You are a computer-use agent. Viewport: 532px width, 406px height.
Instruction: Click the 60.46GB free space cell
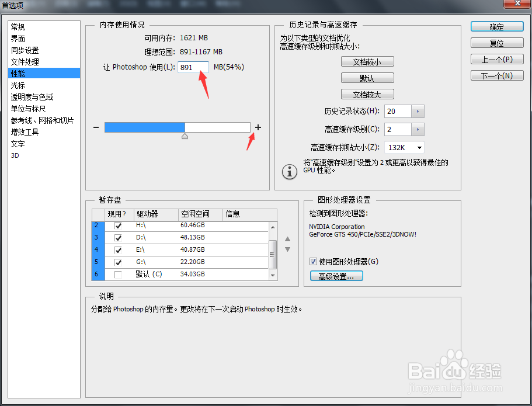pyautogui.click(x=192, y=225)
